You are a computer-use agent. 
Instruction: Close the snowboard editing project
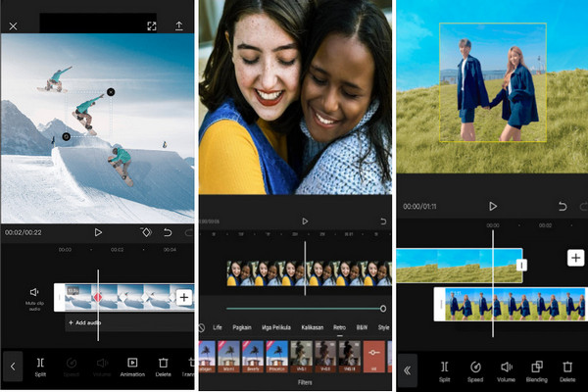tap(13, 26)
